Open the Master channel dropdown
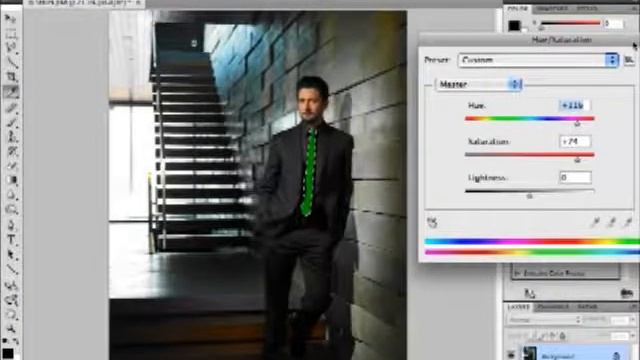The height and width of the screenshot is (360, 640). coord(479,84)
